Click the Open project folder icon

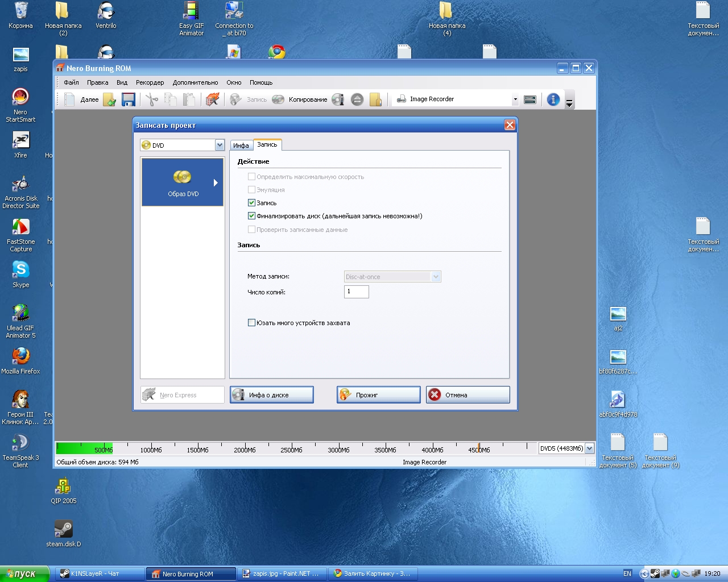click(x=109, y=99)
